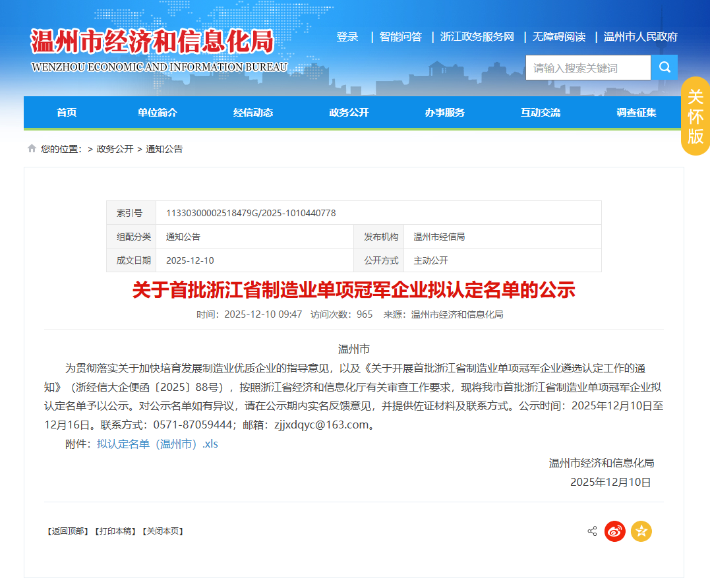Click inside the search keyword input field
Image resolution: width=710 pixels, height=588 pixels.
[x=587, y=67]
